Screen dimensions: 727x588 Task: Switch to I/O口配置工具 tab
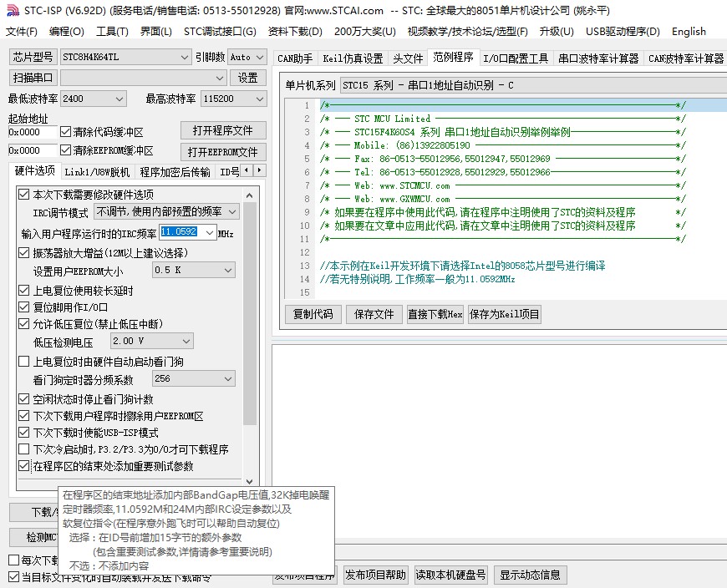[x=516, y=58]
